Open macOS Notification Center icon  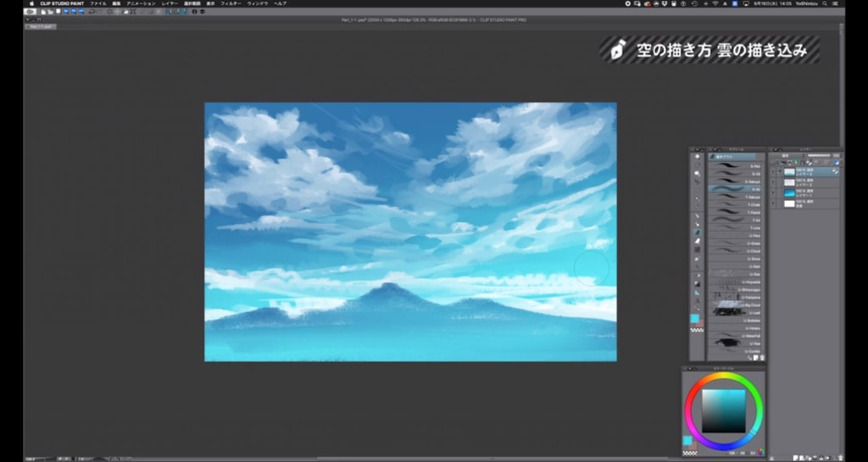tap(835, 3)
